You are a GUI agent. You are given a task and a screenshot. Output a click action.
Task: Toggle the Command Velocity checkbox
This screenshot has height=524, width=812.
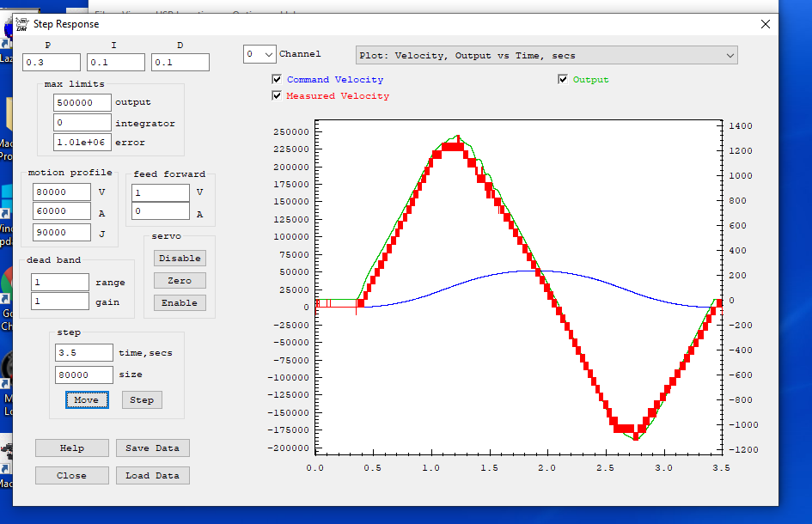[x=277, y=80]
